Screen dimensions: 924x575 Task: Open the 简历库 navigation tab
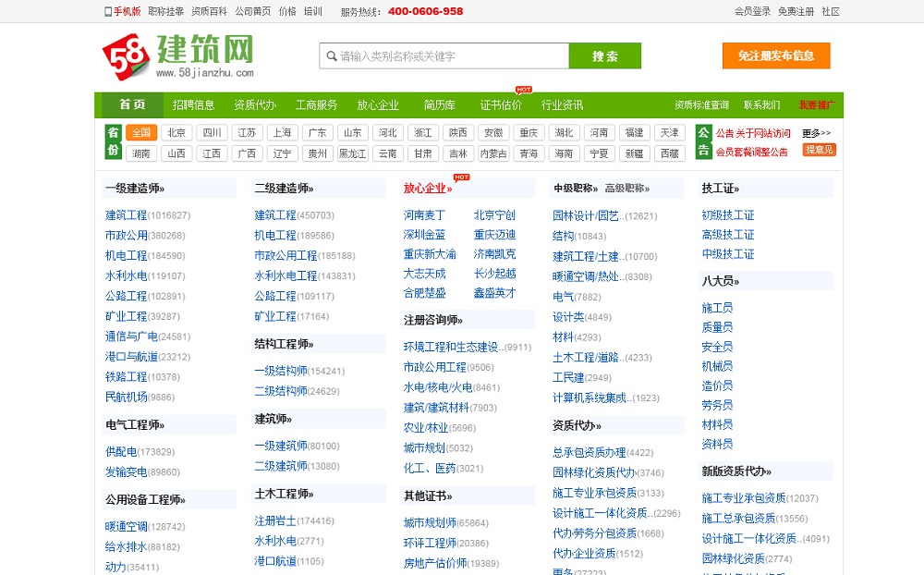tap(440, 105)
